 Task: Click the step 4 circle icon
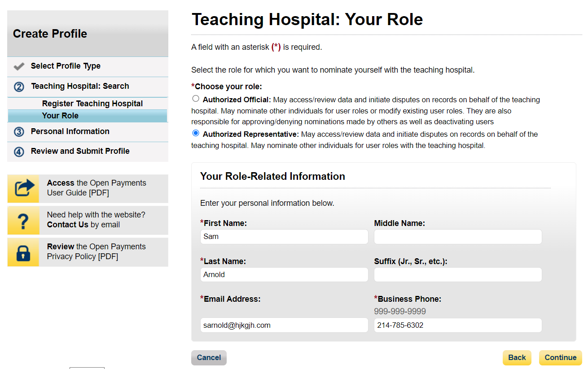click(19, 152)
